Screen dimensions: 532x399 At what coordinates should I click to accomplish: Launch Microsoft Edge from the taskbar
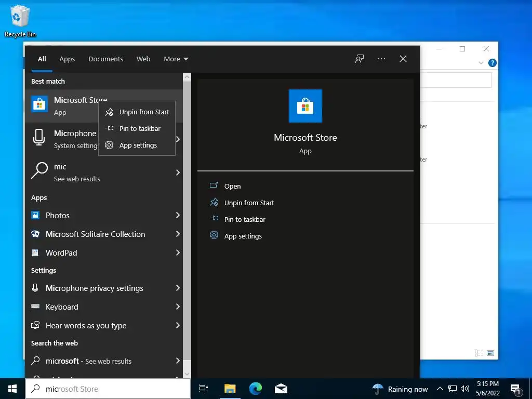point(256,389)
